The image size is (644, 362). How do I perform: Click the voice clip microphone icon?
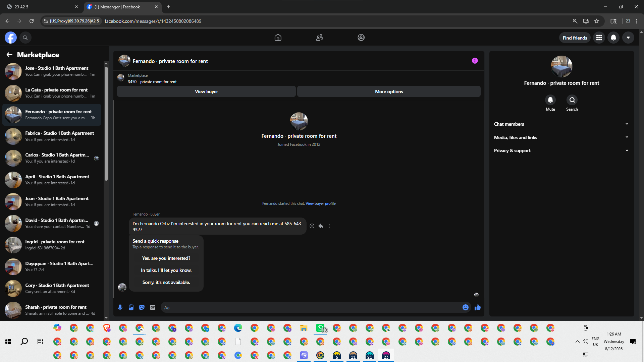tap(120, 307)
